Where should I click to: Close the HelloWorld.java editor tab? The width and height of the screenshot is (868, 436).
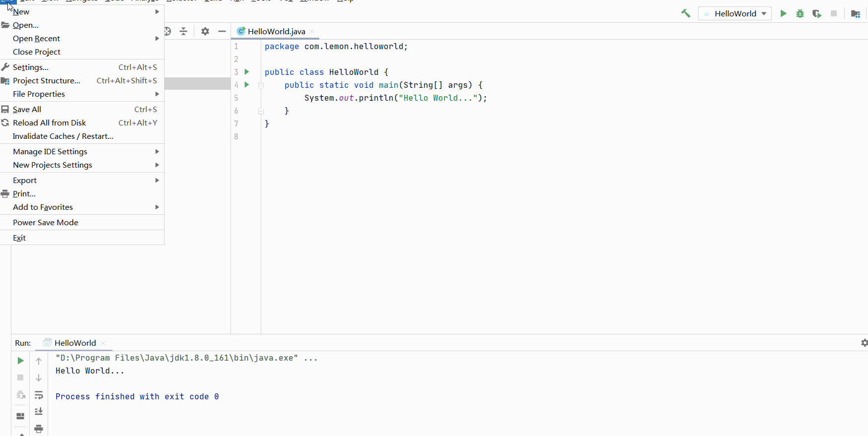[x=312, y=31]
